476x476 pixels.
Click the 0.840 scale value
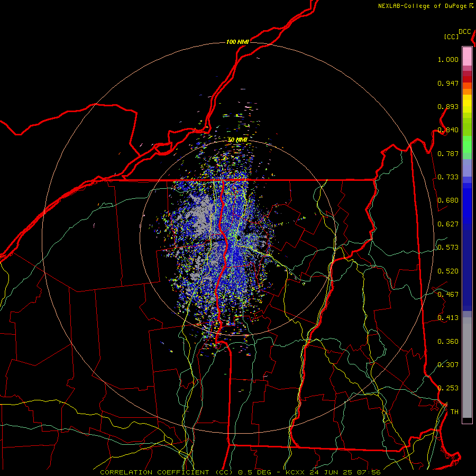click(x=448, y=130)
